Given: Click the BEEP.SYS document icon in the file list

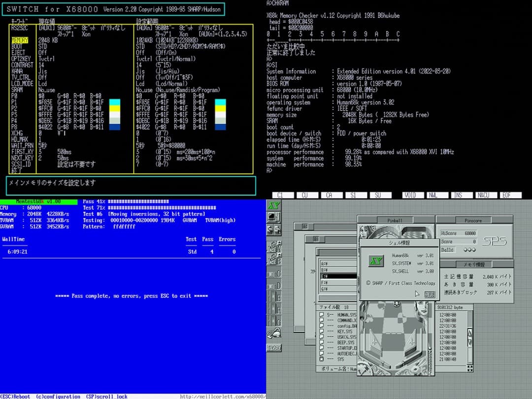Looking at the screenshot, I should 321,343.
